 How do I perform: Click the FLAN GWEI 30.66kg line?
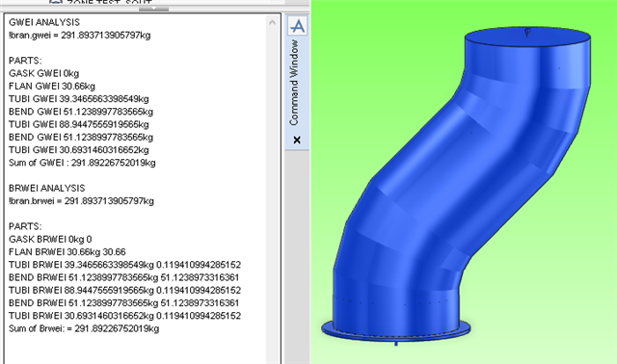pos(52,86)
